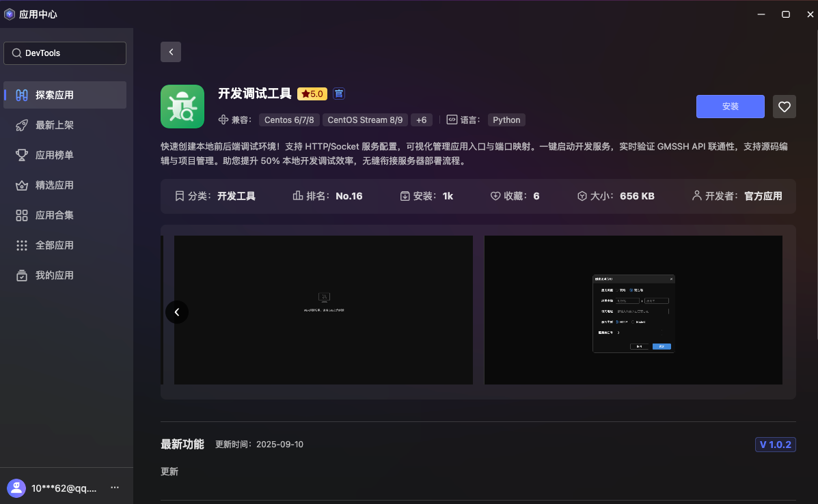818x504 pixels.
Task: Click the 安装 install button
Action: 730,107
